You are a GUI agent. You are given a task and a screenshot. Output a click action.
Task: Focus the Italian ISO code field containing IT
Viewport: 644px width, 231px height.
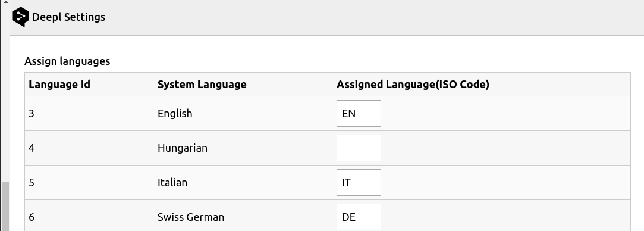click(x=359, y=183)
